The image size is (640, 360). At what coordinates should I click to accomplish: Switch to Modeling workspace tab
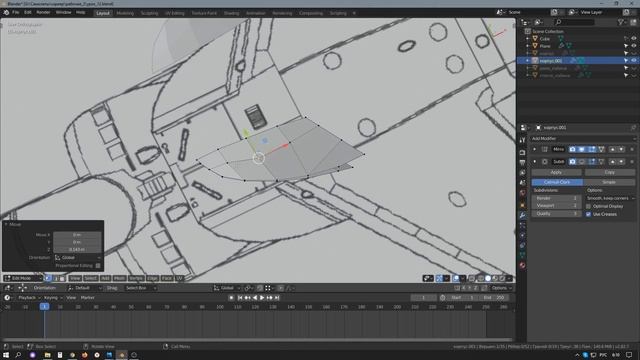click(x=125, y=13)
